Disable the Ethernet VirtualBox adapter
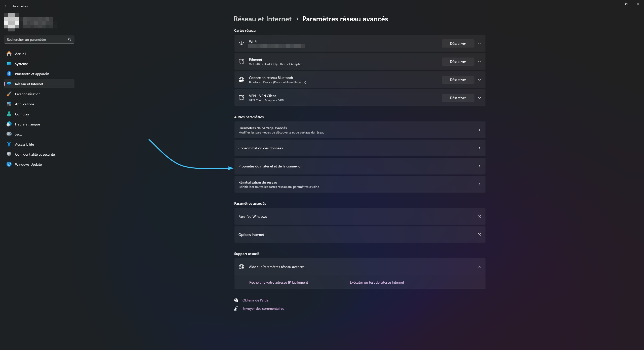The image size is (644, 350). pos(458,62)
